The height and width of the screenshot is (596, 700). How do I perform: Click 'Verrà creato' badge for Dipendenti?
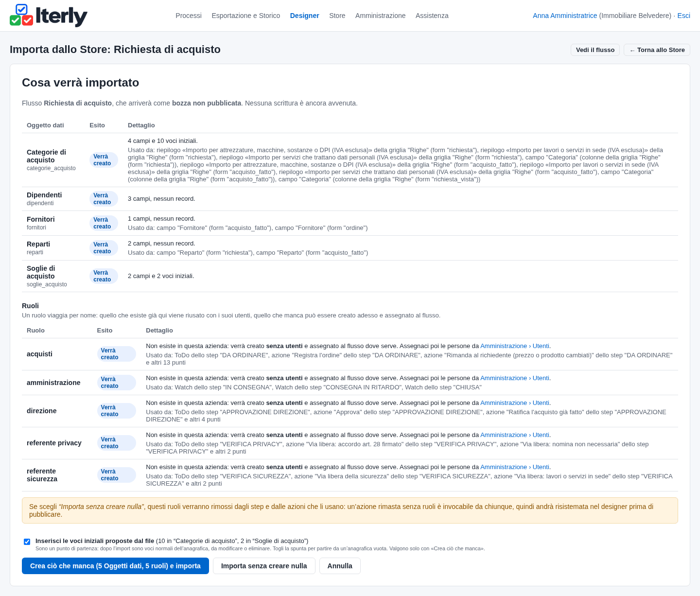coord(104,199)
